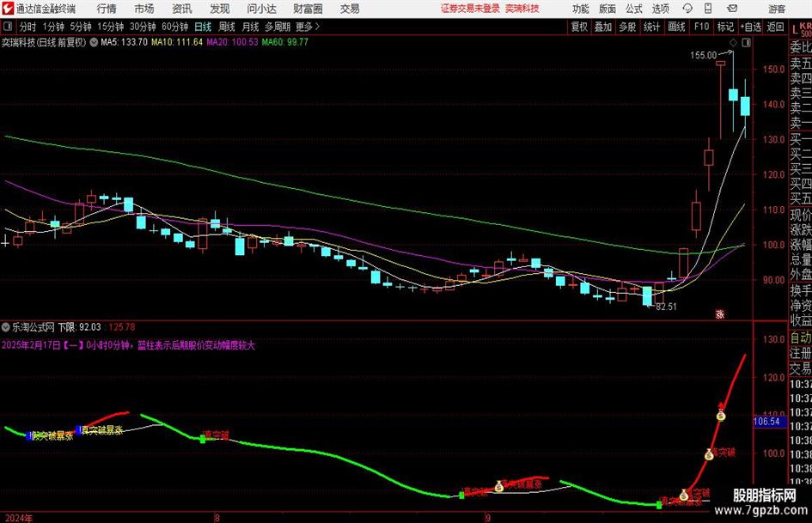Open the 交易 menu
Viewport: 812px width, 523px height.
click(350, 9)
